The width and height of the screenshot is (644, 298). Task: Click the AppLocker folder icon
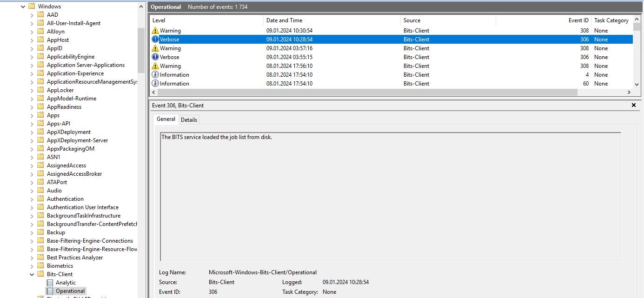pyautogui.click(x=40, y=90)
